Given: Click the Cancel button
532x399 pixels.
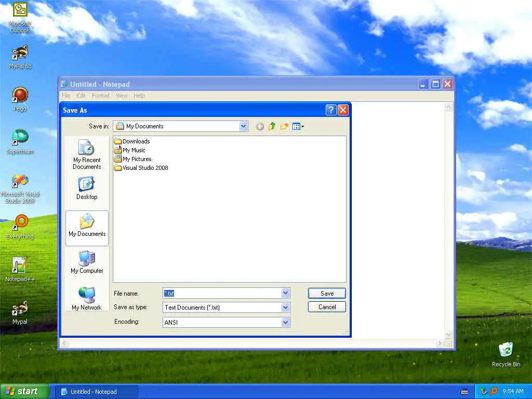Looking at the screenshot, I should [327, 307].
